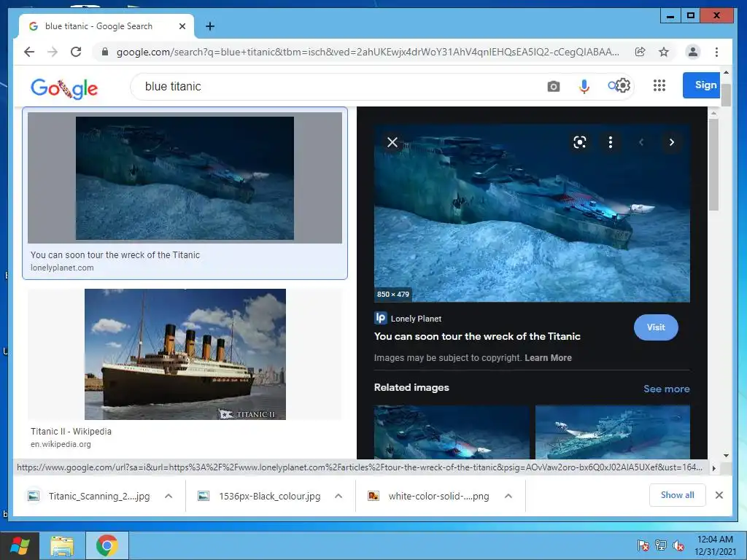The height and width of the screenshot is (560, 747).
Task: Bookmark this page with the star icon
Action: coord(664,52)
